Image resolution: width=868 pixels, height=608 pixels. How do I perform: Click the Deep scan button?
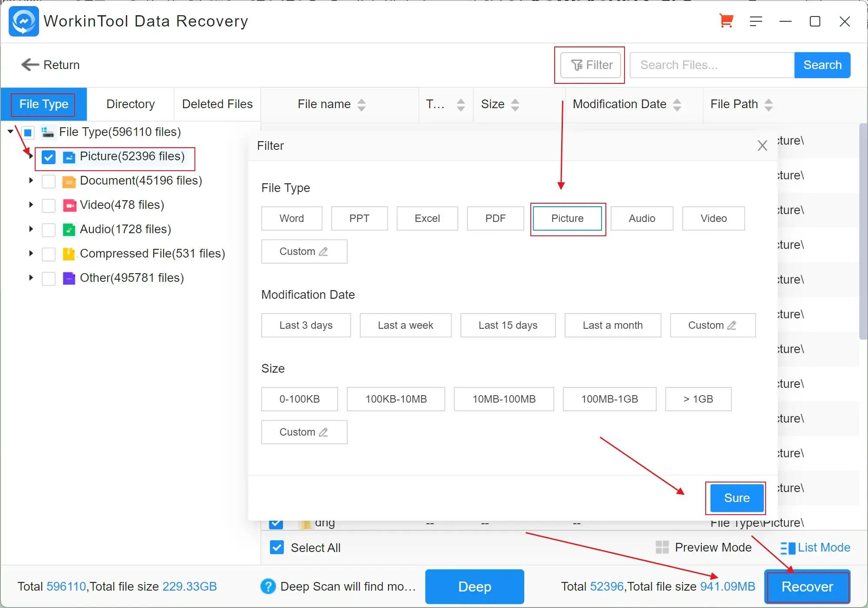[475, 587]
